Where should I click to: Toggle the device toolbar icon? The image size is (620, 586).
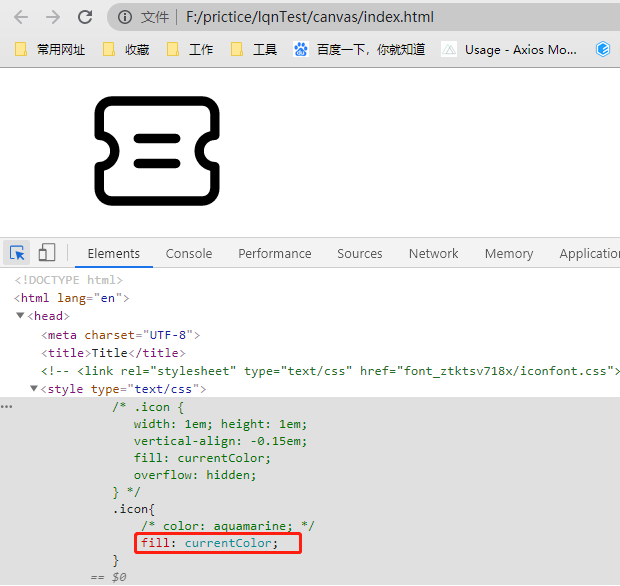click(x=47, y=253)
